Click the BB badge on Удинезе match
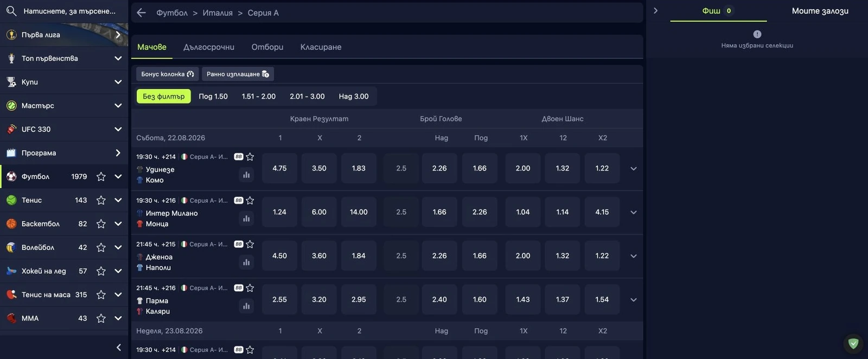This screenshot has width=868, height=359. (239, 157)
